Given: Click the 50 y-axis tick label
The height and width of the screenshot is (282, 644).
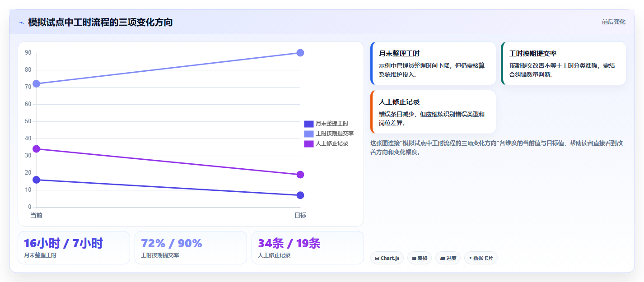Looking at the screenshot, I should pos(28,121).
